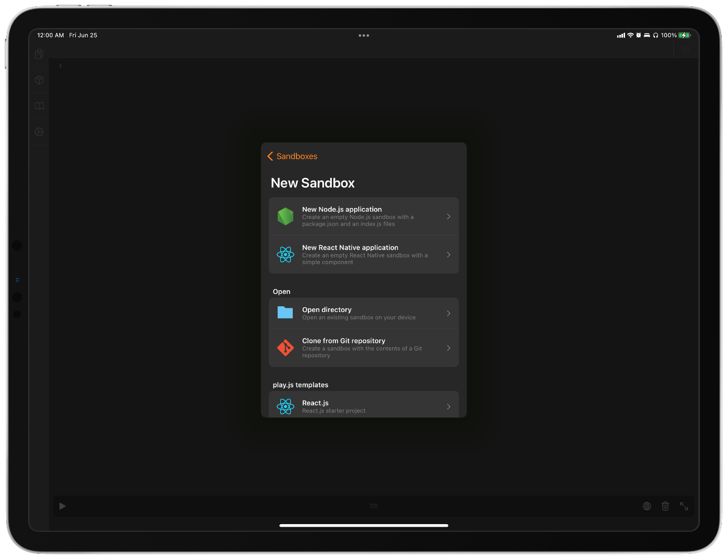Click the 'Open' section header text
The image size is (728, 560).
[281, 292]
